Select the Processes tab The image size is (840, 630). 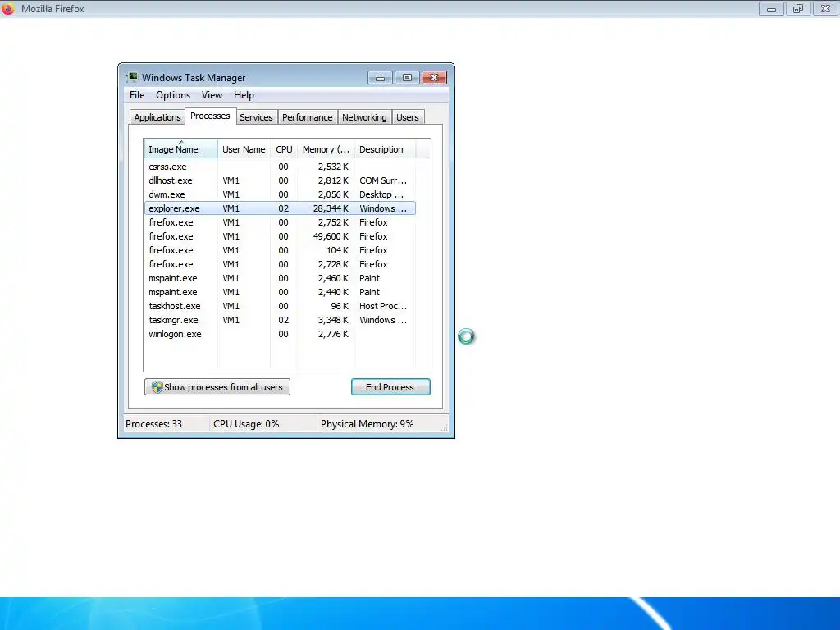210,116
